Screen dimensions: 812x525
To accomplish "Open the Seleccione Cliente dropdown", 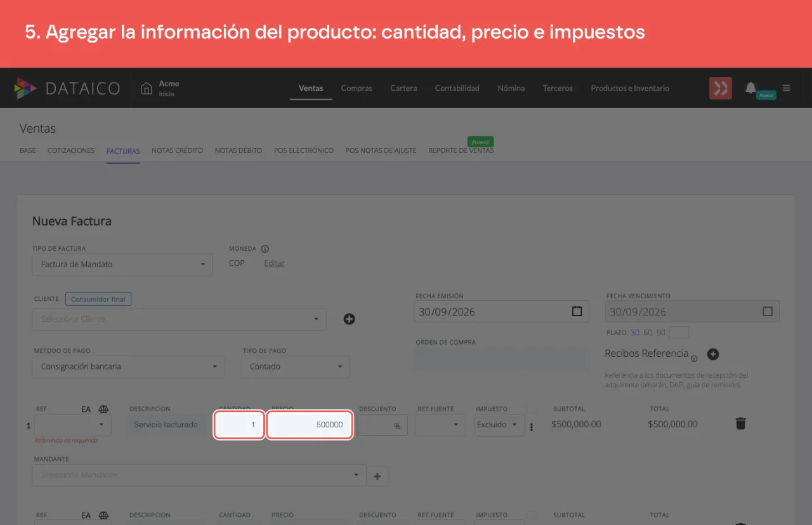I will tap(180, 319).
